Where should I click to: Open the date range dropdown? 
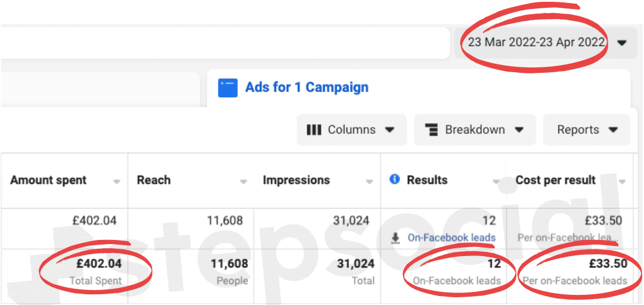[622, 43]
